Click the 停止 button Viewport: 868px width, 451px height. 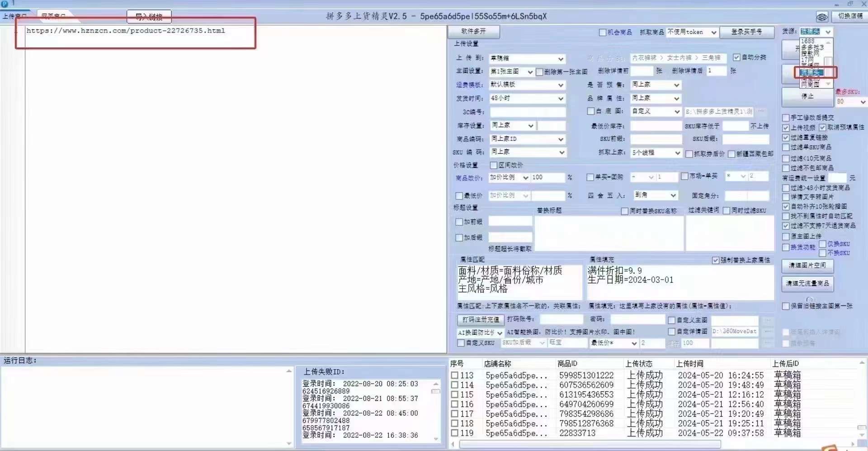pyautogui.click(x=807, y=96)
